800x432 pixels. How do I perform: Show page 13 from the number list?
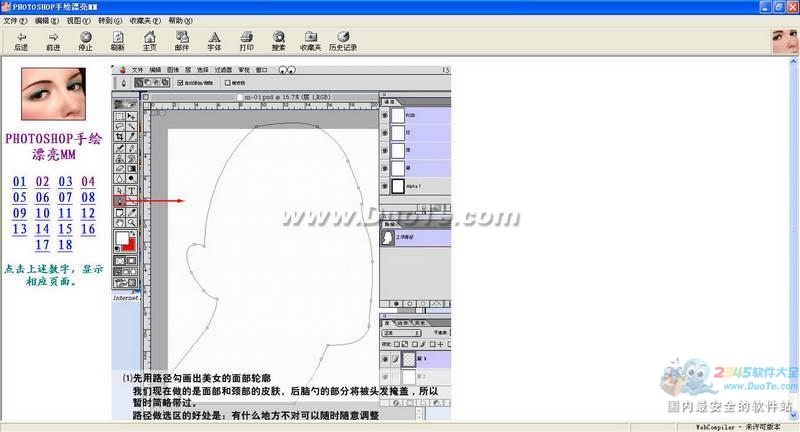pyautogui.click(x=19, y=229)
